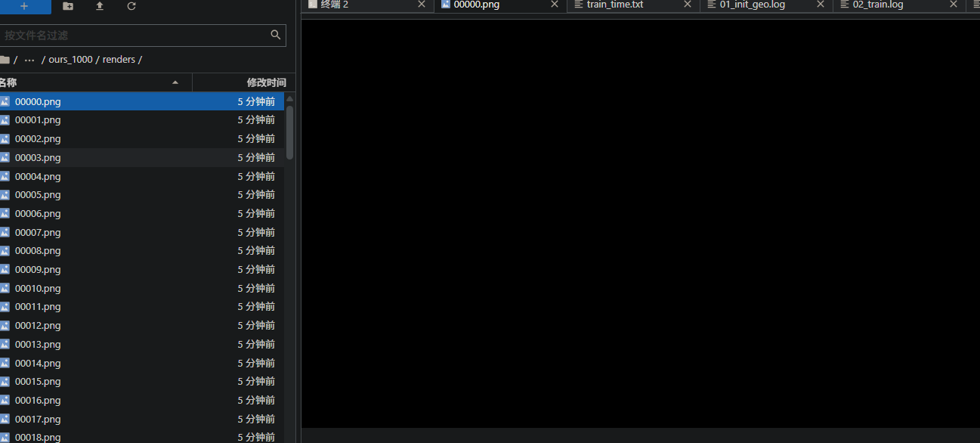The width and height of the screenshot is (980, 443).
Task: Click image icon beside 00016.png
Action: tap(5, 400)
